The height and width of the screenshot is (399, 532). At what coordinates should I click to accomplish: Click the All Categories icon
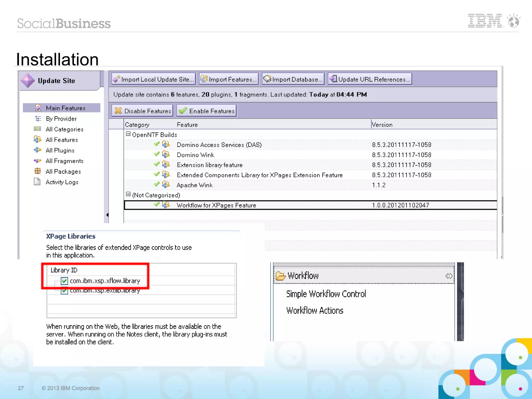tap(37, 129)
